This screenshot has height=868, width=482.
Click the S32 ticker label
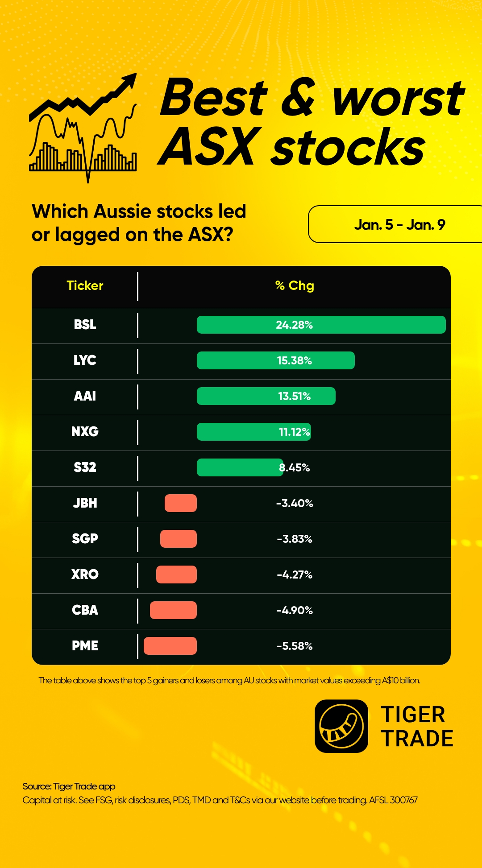85,467
